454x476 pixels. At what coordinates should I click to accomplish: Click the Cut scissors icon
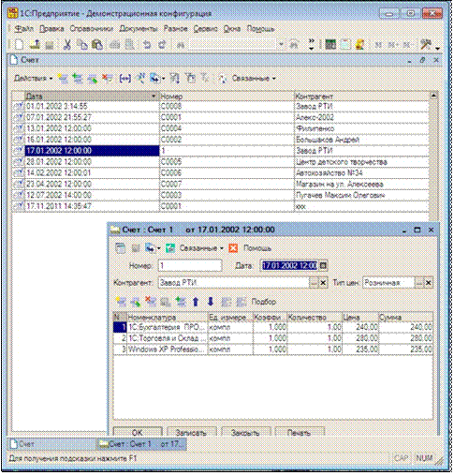click(x=66, y=45)
